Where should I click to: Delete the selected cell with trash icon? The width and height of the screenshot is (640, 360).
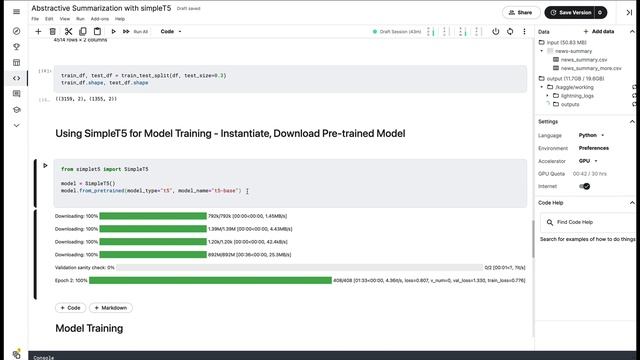point(53,31)
